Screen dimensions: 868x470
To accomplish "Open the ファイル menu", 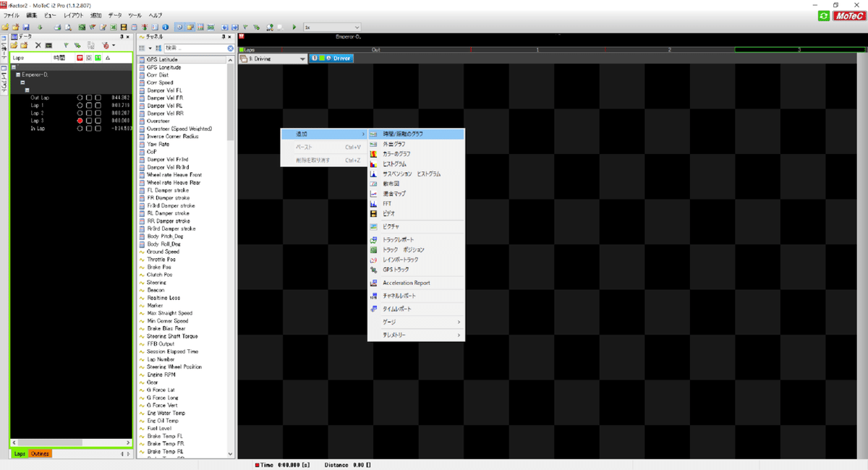I will click(12, 15).
